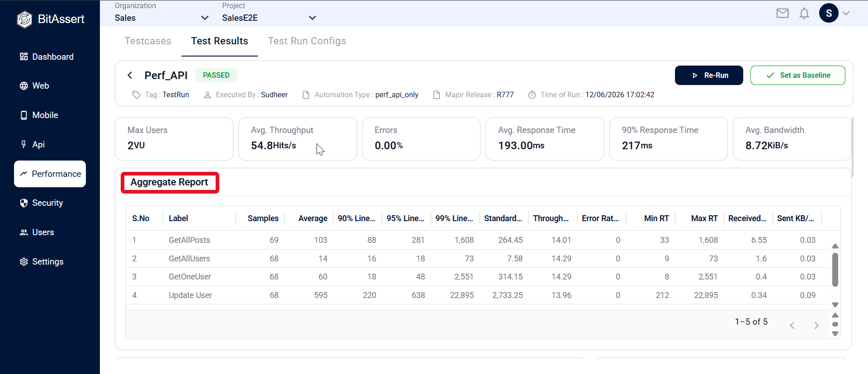
Task: Go back using the arrow beside Perf_API
Action: (x=130, y=76)
